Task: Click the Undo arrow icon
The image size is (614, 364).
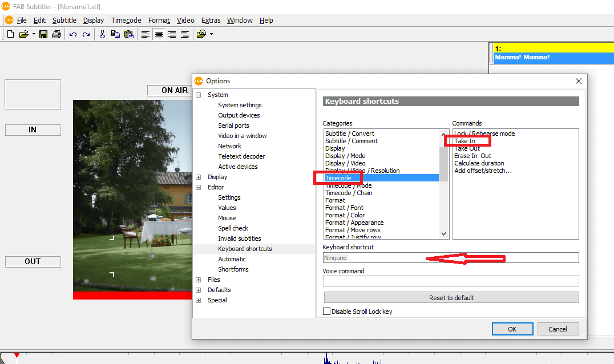Action: [73, 34]
